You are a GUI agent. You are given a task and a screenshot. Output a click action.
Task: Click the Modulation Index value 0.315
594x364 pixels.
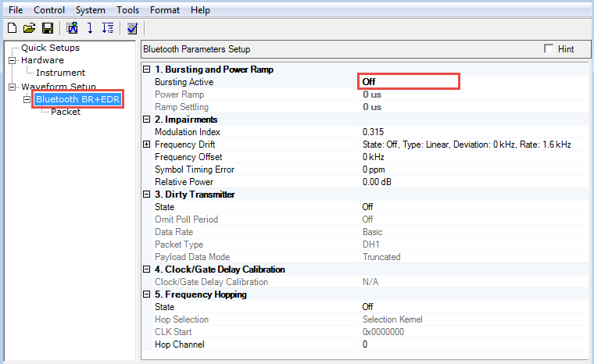pos(374,132)
